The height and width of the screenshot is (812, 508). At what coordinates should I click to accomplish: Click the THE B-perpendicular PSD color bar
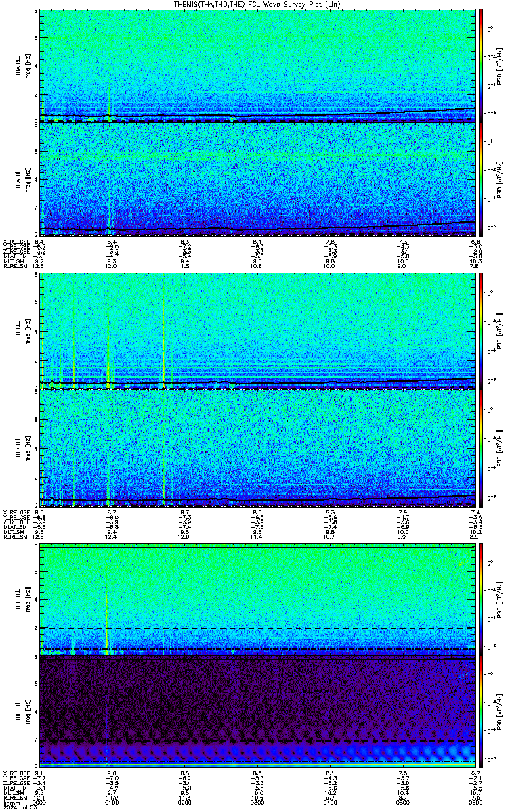[x=482, y=600]
